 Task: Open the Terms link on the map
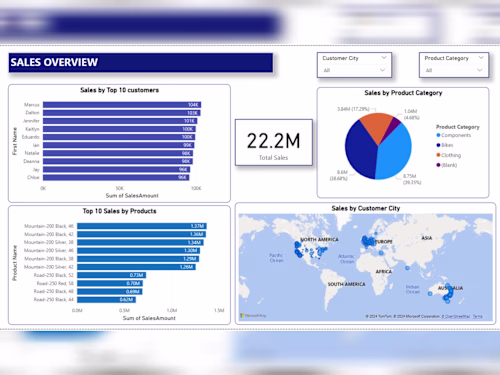point(478,316)
